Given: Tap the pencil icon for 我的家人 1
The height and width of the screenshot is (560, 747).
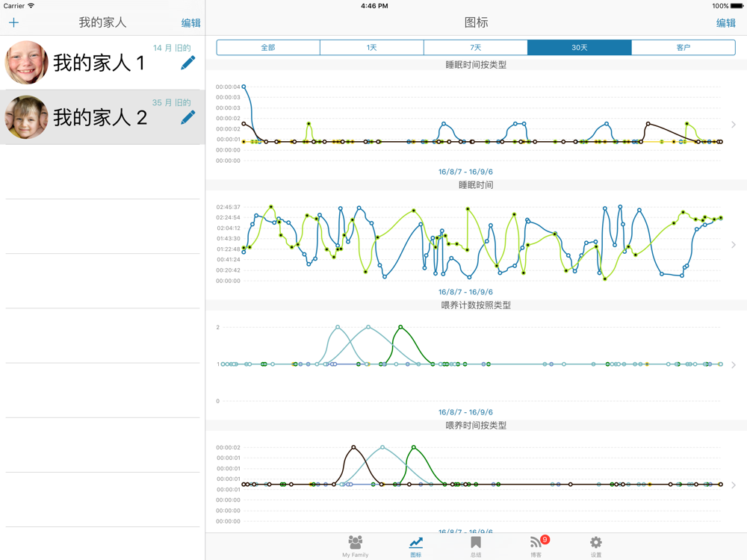Looking at the screenshot, I should point(187,63).
